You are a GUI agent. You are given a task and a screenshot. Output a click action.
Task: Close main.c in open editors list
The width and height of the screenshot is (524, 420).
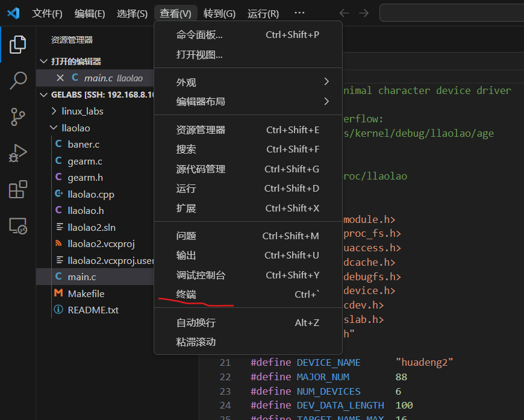pos(60,78)
